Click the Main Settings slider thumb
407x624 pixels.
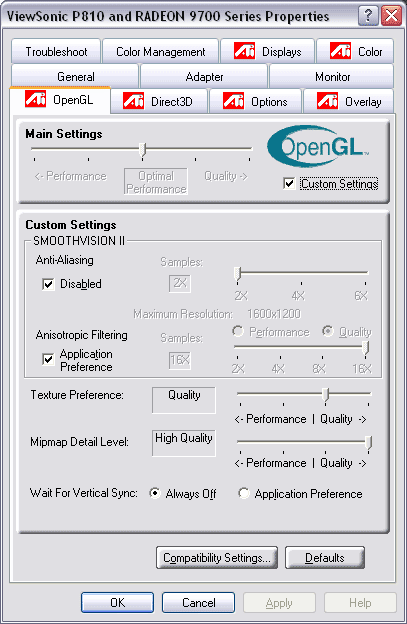click(x=142, y=150)
